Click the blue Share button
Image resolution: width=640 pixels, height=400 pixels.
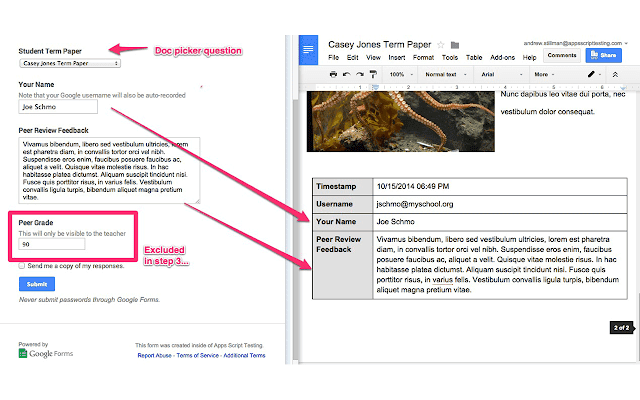(604, 56)
